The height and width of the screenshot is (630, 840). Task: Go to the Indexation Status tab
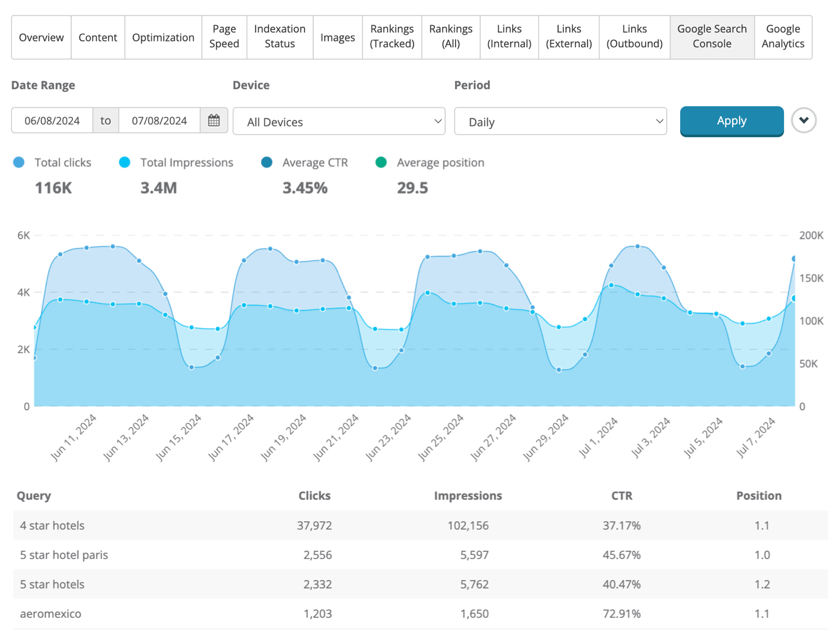(280, 37)
